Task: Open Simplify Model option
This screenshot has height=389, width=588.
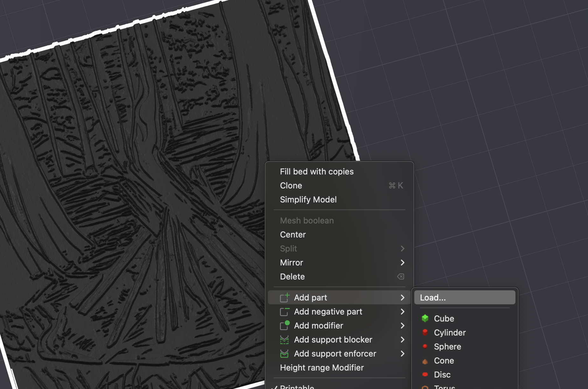Action: pos(339,200)
